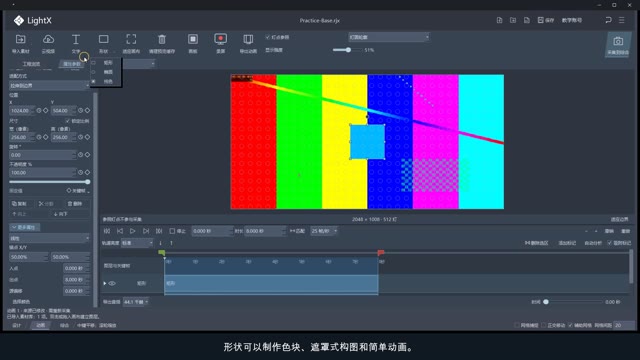Click the Shape (形状) rectangle icon
640x360 pixels.
pos(103,40)
